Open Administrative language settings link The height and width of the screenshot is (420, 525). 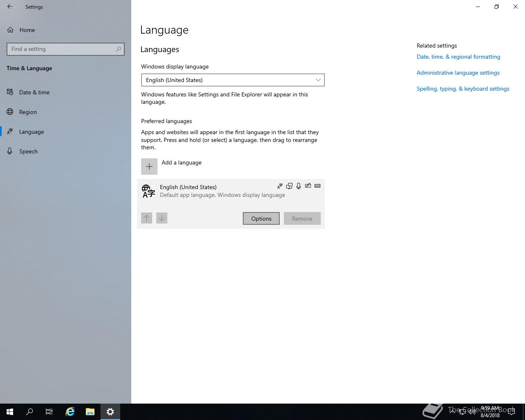click(458, 73)
